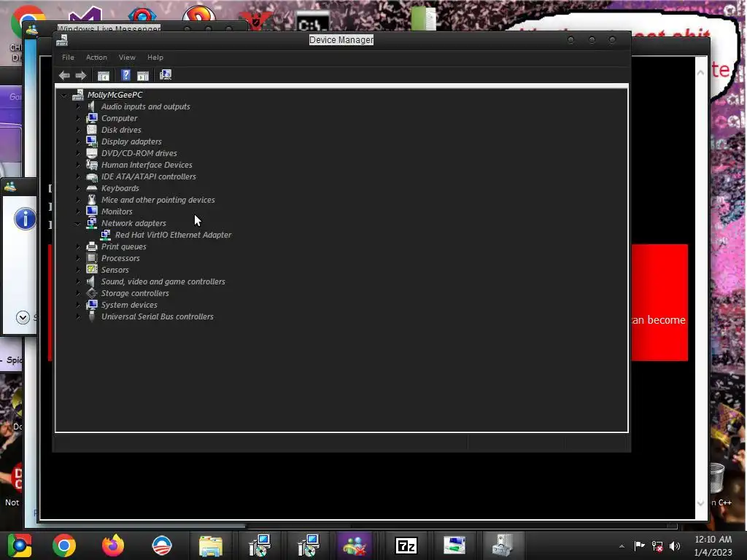The image size is (747, 560).
Task: Expand the Monitors node
Action: coord(78,211)
